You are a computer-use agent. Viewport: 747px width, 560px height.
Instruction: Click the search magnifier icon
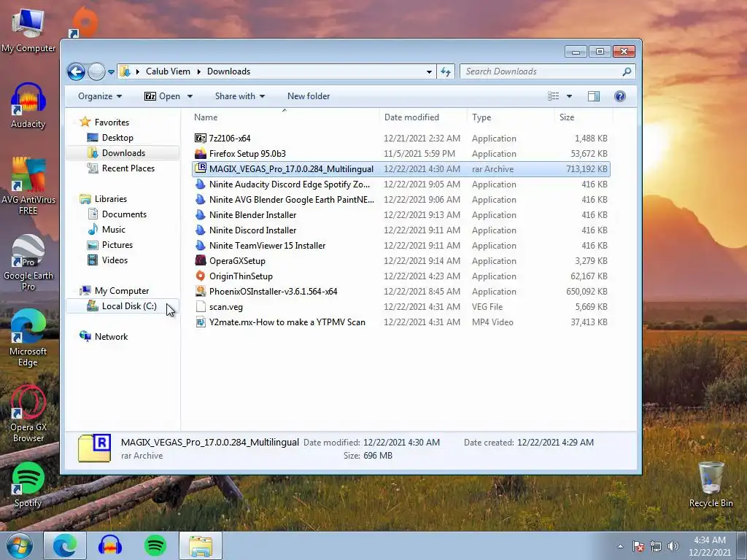click(627, 71)
